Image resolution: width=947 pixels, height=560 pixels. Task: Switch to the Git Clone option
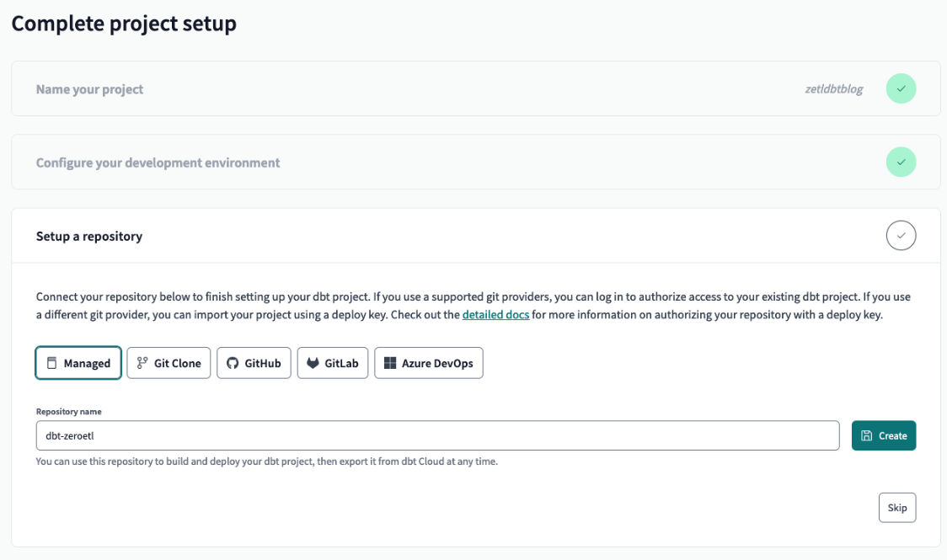click(169, 363)
